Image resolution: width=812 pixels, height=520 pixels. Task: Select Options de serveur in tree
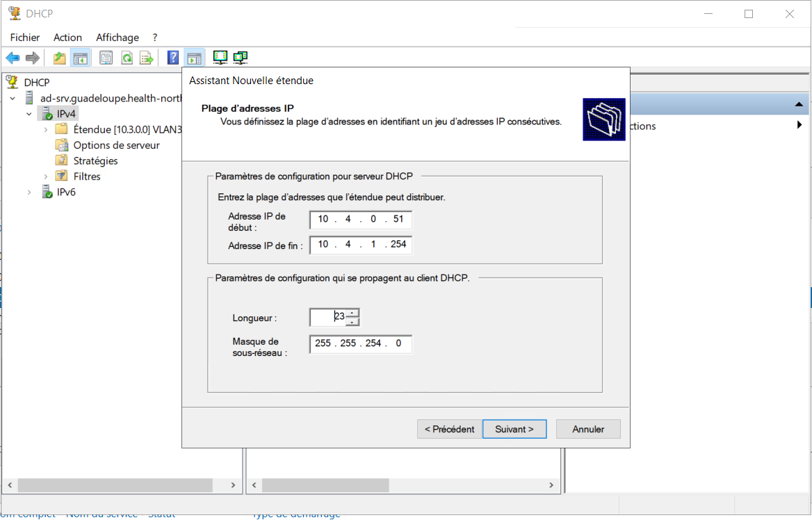coord(116,145)
